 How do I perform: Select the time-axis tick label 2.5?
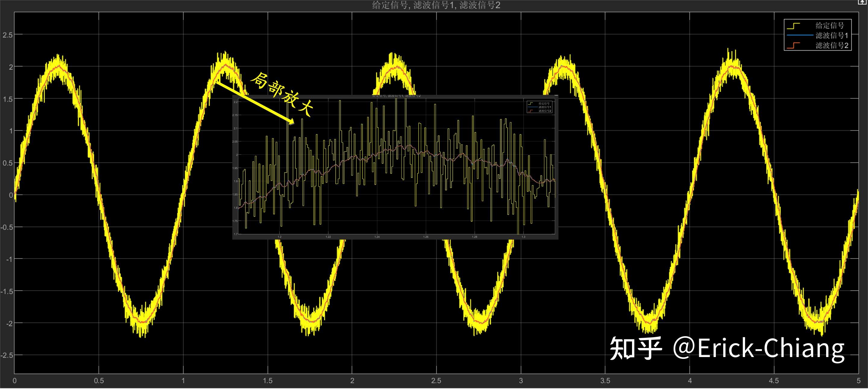[x=436, y=381]
